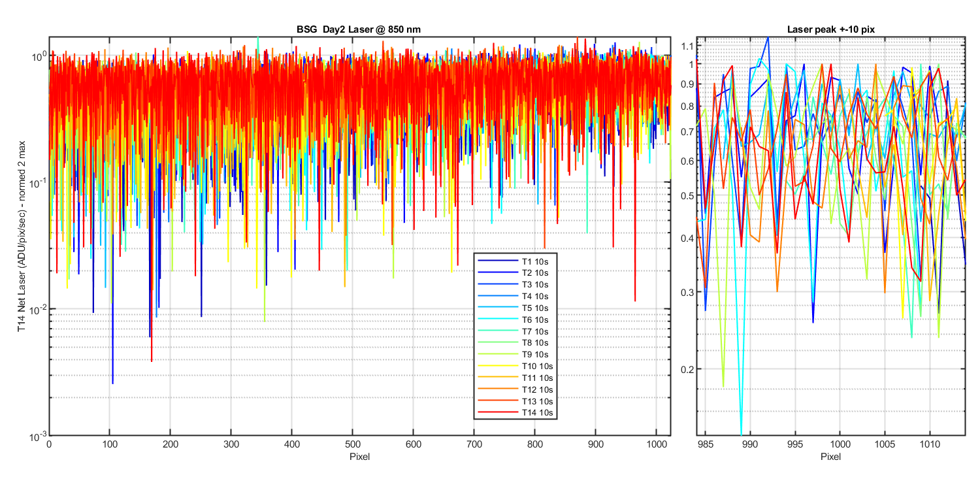Image resolution: width=980 pixels, height=490 pixels.
Task: Select the title BSG Day2 Laser @ 850 nm
Action: click(x=359, y=29)
